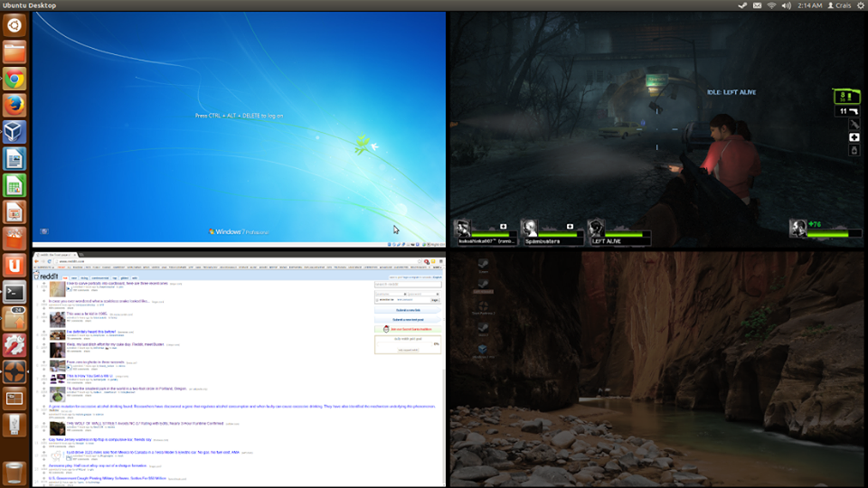Open system gear menu in top panel
Viewport: 868px width, 488px height.
(861, 5)
